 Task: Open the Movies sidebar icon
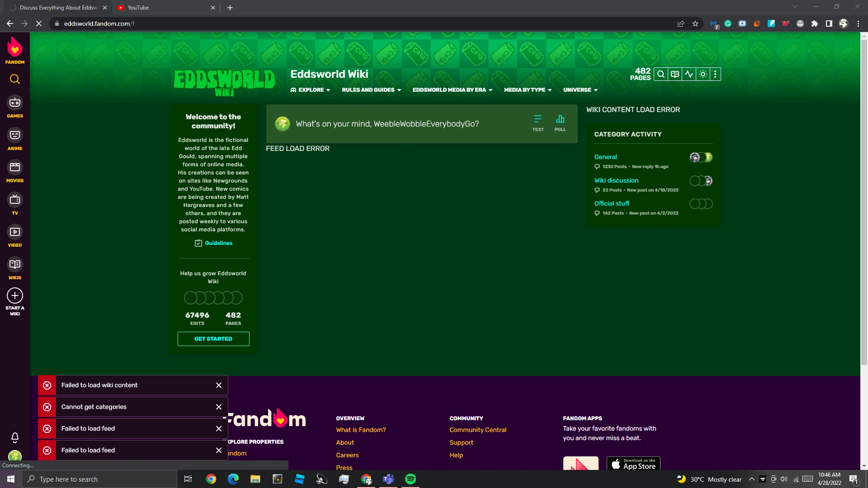point(15,168)
